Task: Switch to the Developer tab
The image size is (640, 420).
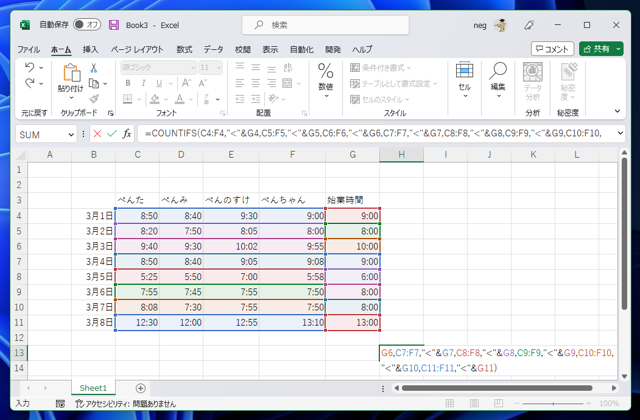Action: tap(333, 49)
